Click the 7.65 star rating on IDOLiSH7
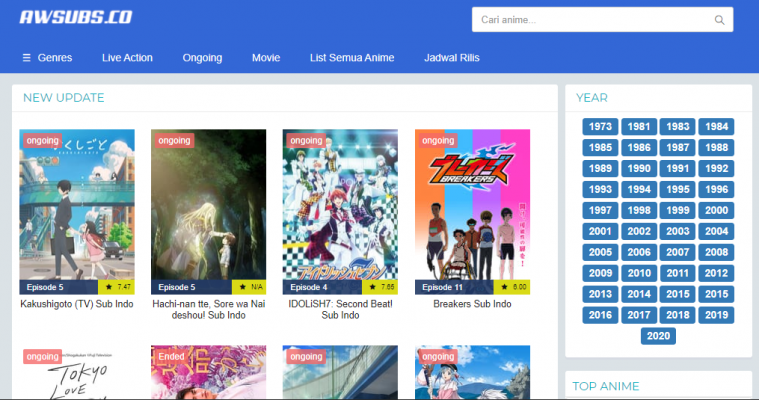 pyautogui.click(x=380, y=287)
